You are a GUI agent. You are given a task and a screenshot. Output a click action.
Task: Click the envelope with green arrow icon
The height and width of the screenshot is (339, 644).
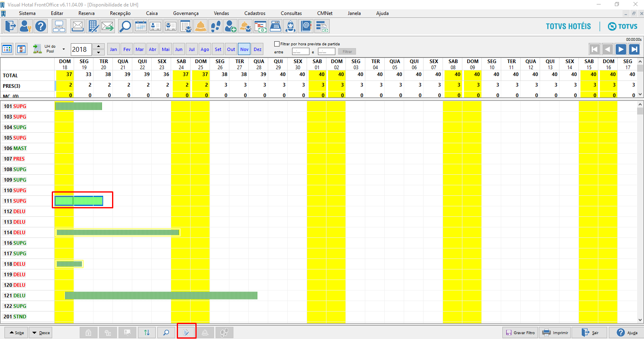[108, 26]
